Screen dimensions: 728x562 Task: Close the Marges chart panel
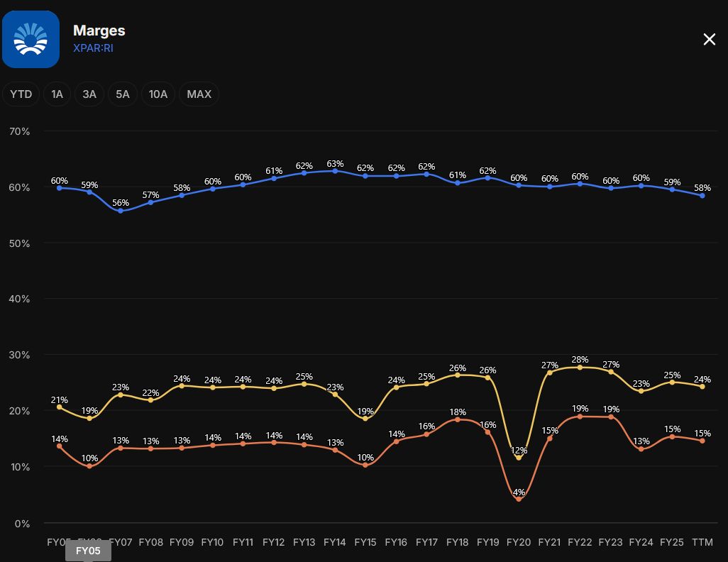pyautogui.click(x=709, y=40)
